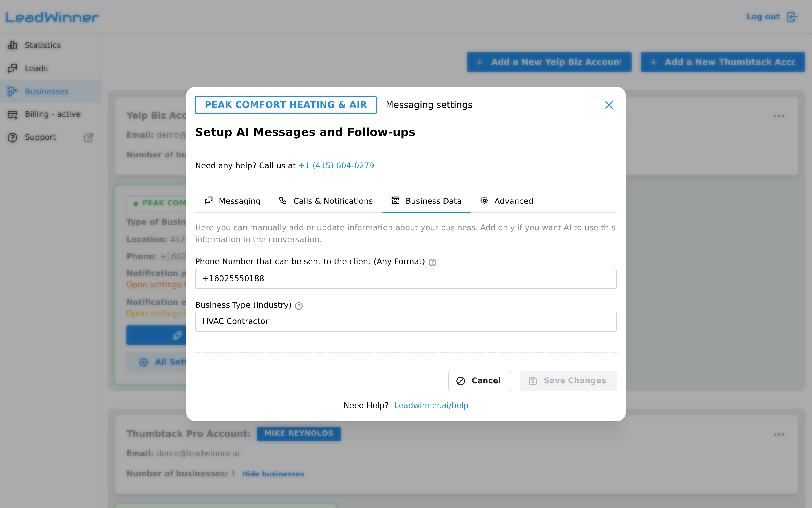
Task: Click the plus icon on Yelp button
Action: pyautogui.click(x=480, y=62)
